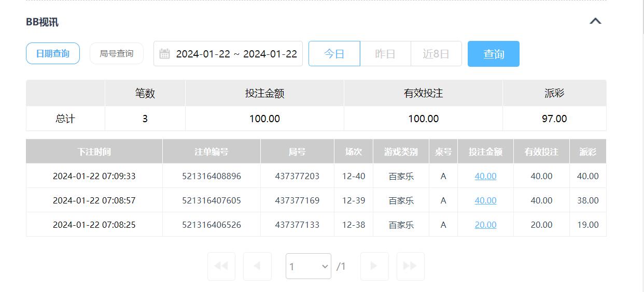
Task: Click the 局号 column header
Action: click(297, 152)
